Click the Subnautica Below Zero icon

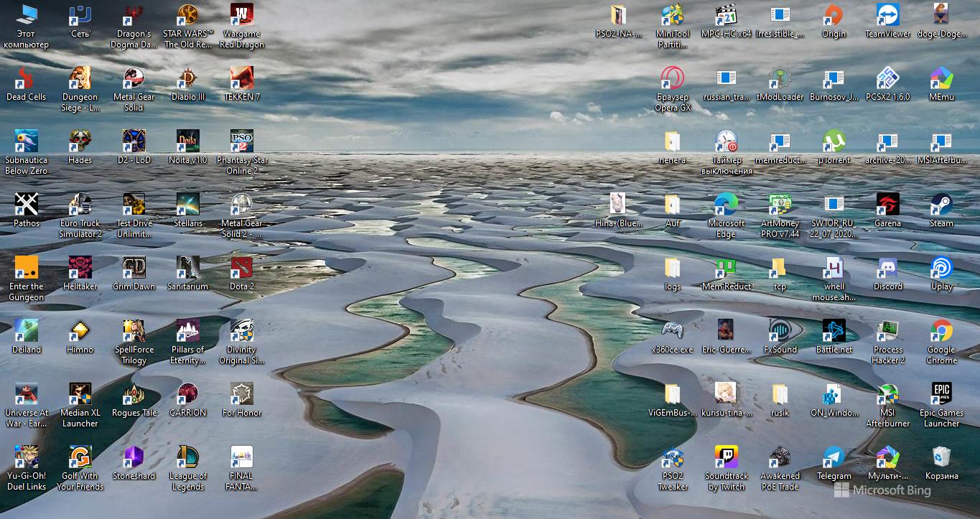(x=27, y=152)
